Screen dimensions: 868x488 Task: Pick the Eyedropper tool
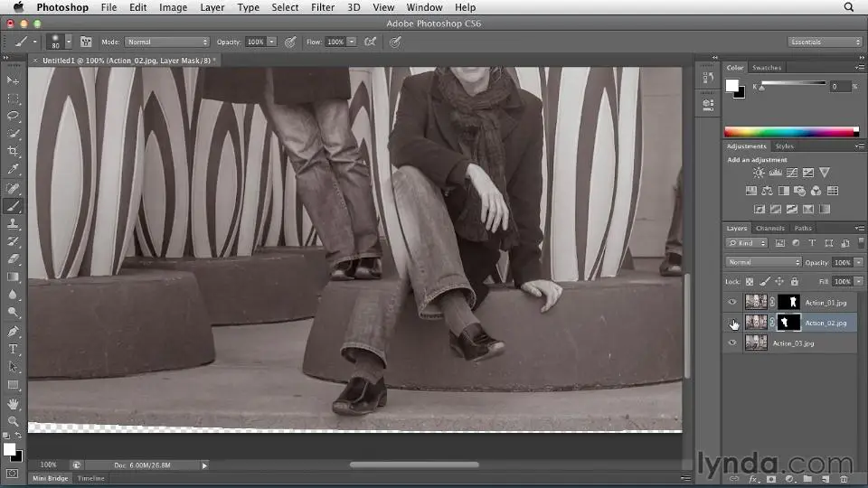click(x=14, y=169)
